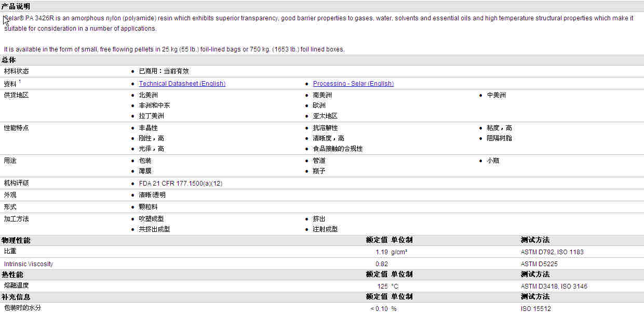Select the 吹塑成型 processing method
644x313 pixels.
pyautogui.click(x=151, y=219)
